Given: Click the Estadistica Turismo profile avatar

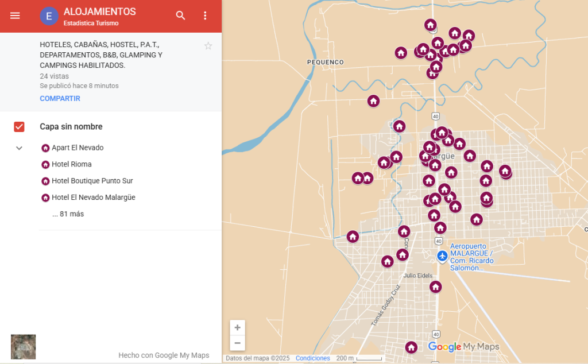Looking at the screenshot, I should [49, 16].
